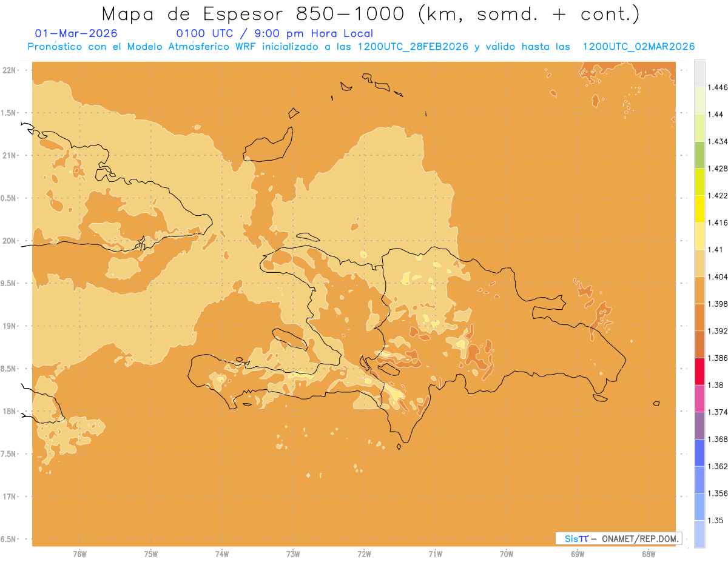Screen dimensions: 728x562
Task: Click the pale blue bottom segment below 1.35
Action: click(x=699, y=534)
